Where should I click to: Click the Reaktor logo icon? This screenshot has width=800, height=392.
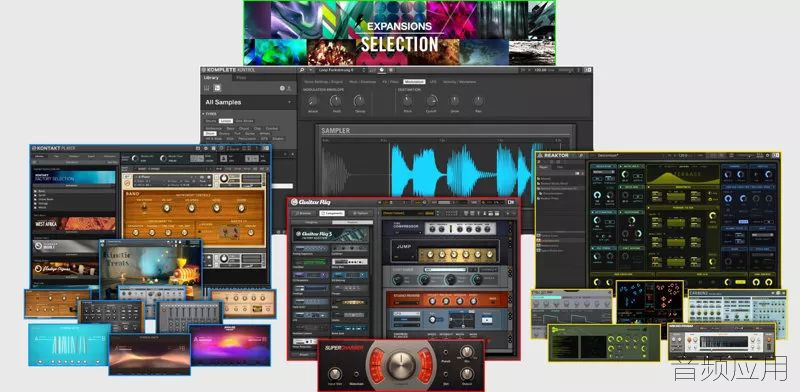[540, 156]
